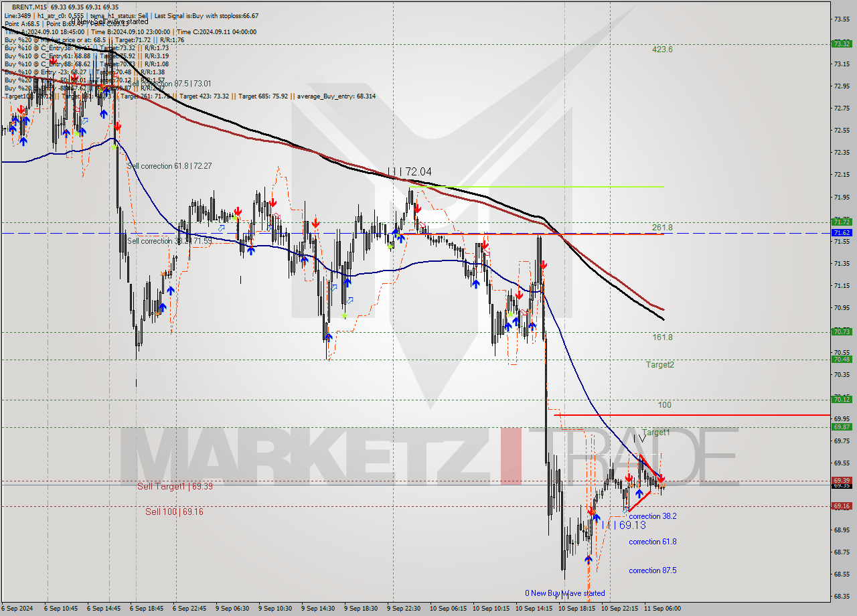
Task: Click the 'Sell correction 61.8 | 72.27' label
Action: (x=169, y=166)
